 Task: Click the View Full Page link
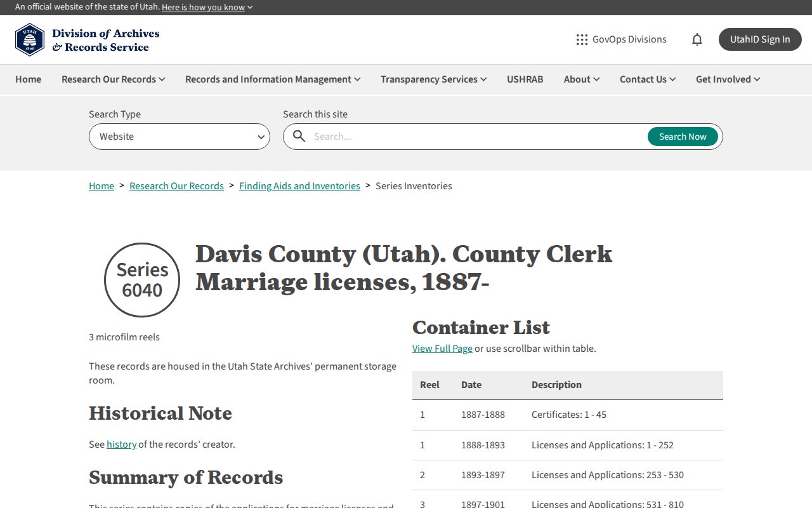click(x=442, y=349)
